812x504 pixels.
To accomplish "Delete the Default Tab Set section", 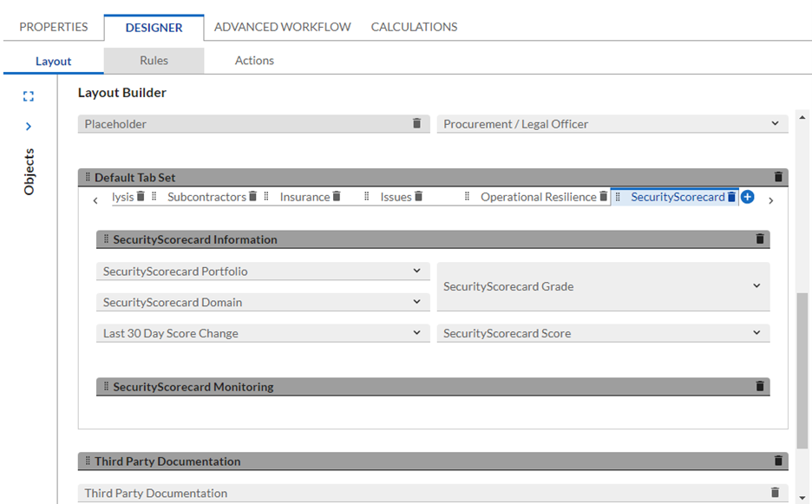I will pos(778,177).
